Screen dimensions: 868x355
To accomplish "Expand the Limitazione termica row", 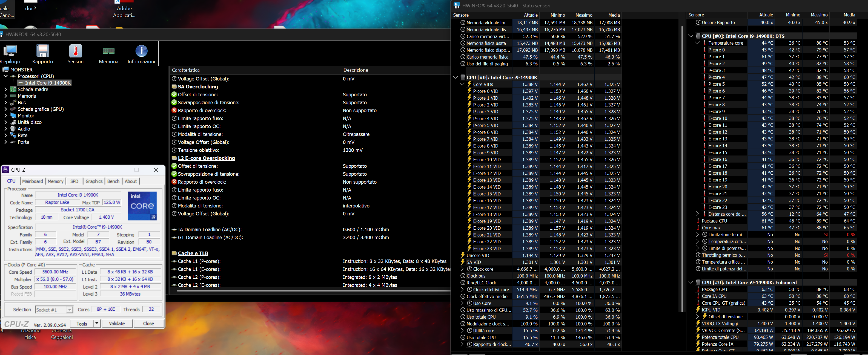I will [698, 235].
